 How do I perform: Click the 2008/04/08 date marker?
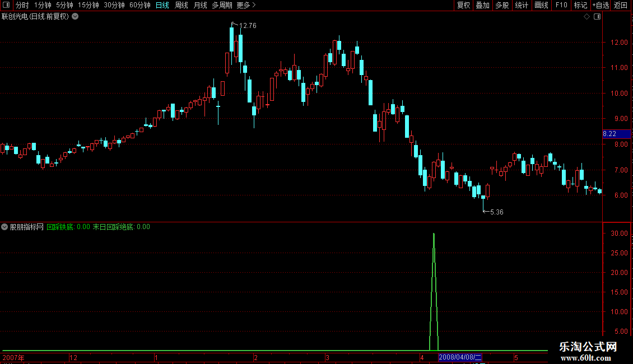click(460, 357)
